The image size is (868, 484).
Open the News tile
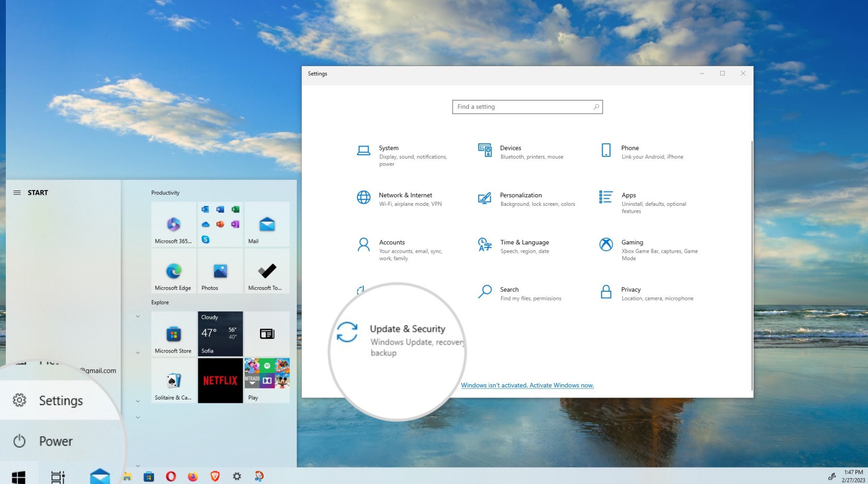coord(267,334)
